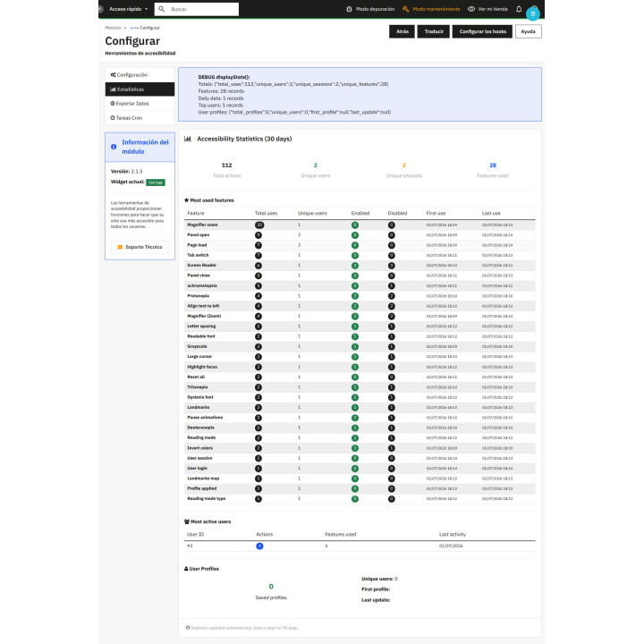Click the 28 Features used figure
The height and width of the screenshot is (644, 644).
(493, 165)
